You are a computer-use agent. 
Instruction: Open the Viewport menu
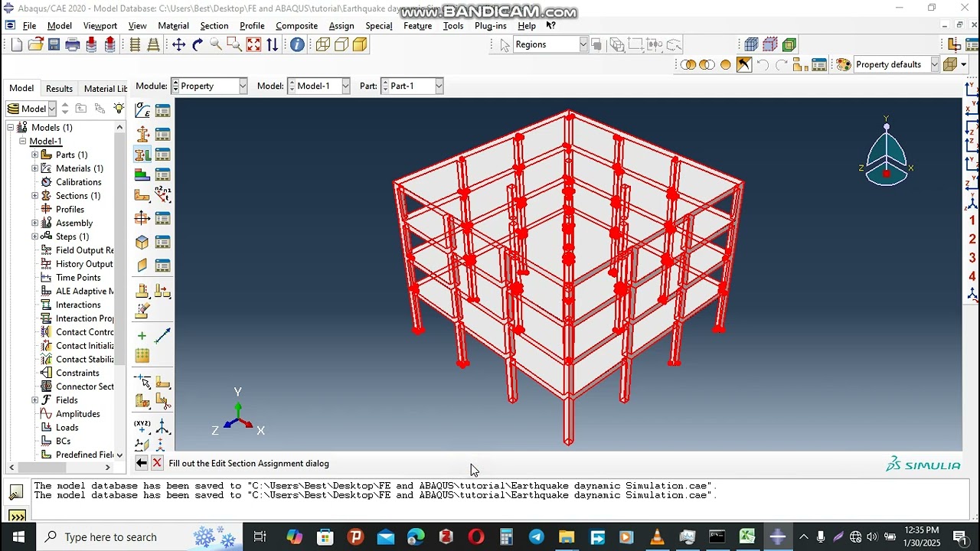[x=100, y=25]
